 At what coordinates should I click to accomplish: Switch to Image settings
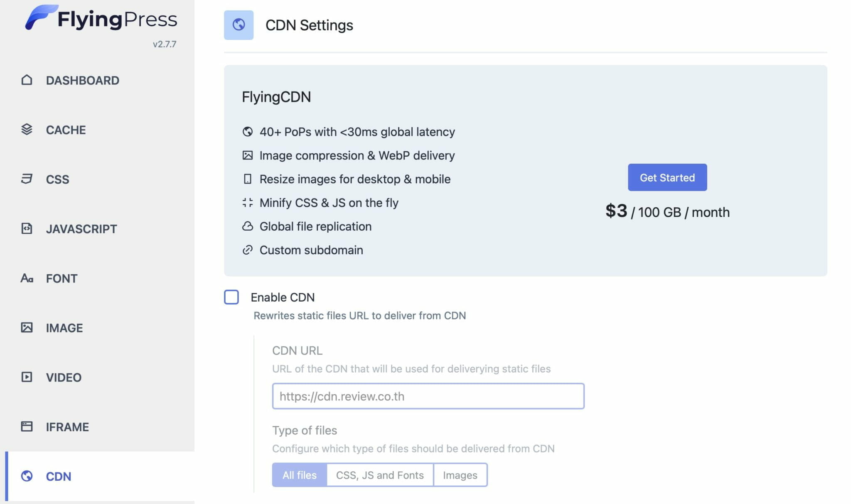[64, 328]
